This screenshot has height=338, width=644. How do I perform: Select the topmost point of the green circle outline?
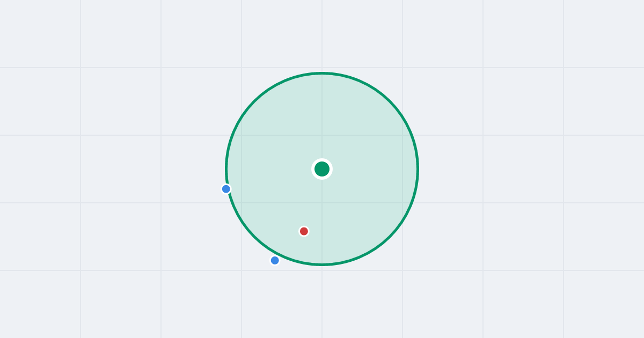[322, 73]
